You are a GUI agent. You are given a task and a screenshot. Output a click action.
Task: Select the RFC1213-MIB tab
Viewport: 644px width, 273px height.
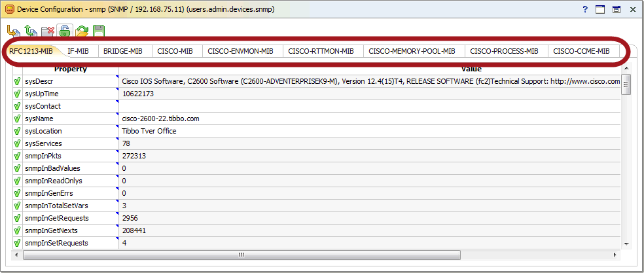(x=31, y=51)
